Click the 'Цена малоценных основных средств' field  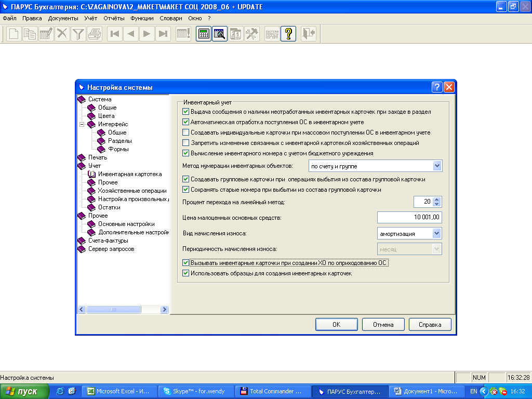click(x=409, y=217)
